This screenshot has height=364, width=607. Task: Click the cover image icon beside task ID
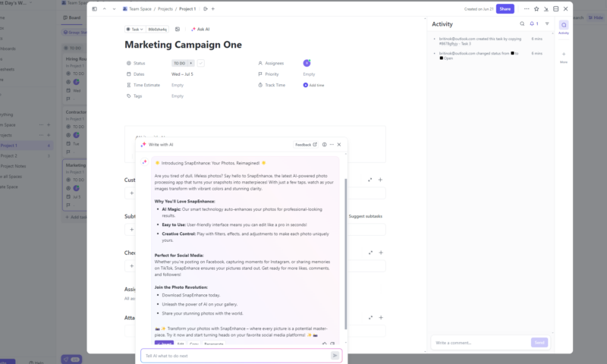[178, 30]
